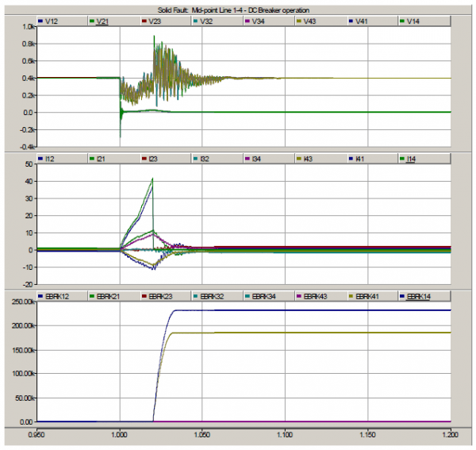This screenshot has width=476, height=450.
Task: Click the 1.0k voltage axis value
Action: (x=29, y=27)
